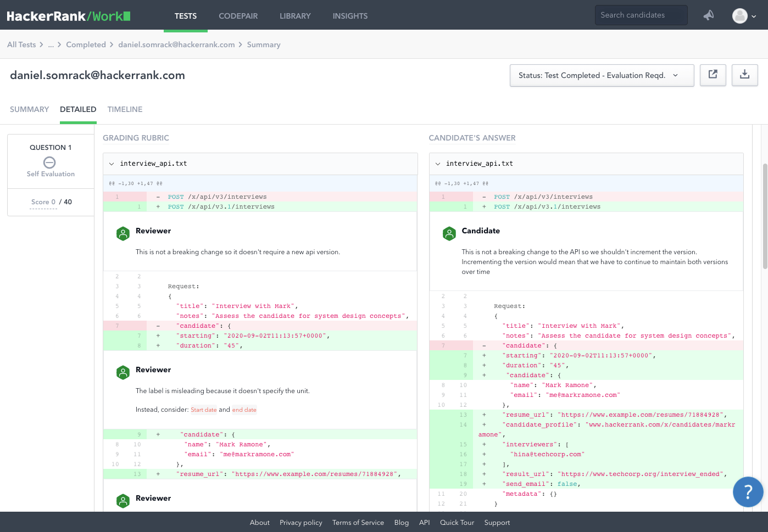Click the Reviewer avatar badge in grading rubric
Viewport: 768px width, 532px height.
click(123, 233)
